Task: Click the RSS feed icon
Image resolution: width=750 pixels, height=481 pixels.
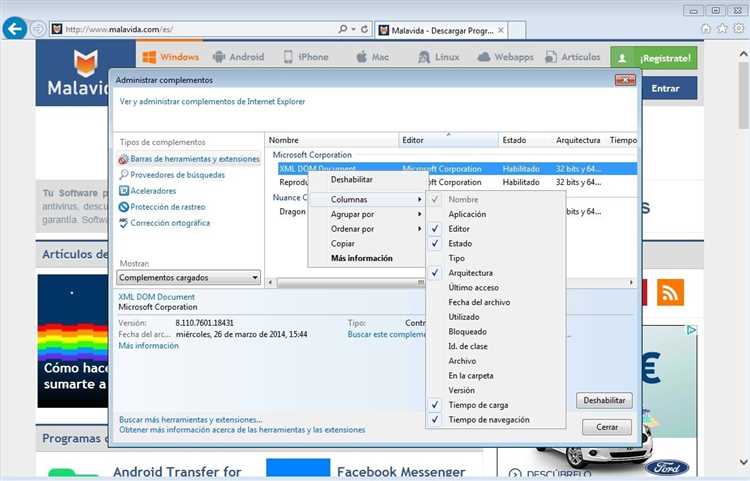Action: click(669, 292)
